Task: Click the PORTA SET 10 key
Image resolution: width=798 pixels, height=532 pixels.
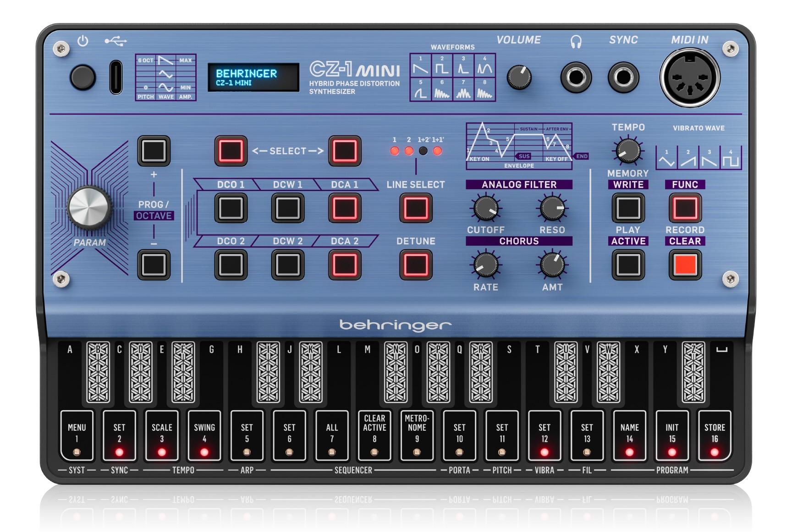Action: (x=459, y=435)
